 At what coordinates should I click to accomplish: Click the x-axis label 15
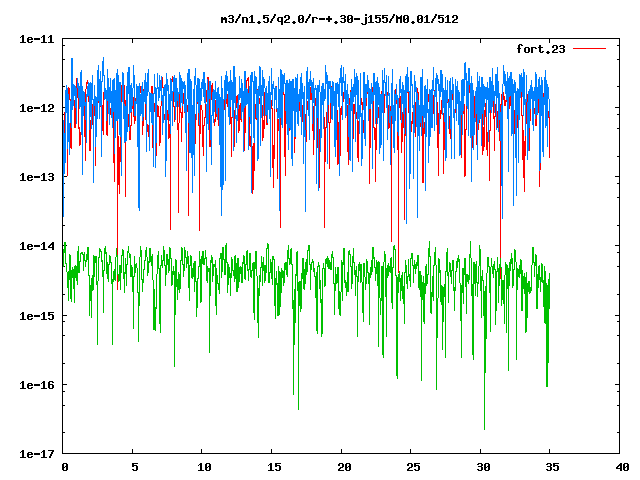(274, 467)
